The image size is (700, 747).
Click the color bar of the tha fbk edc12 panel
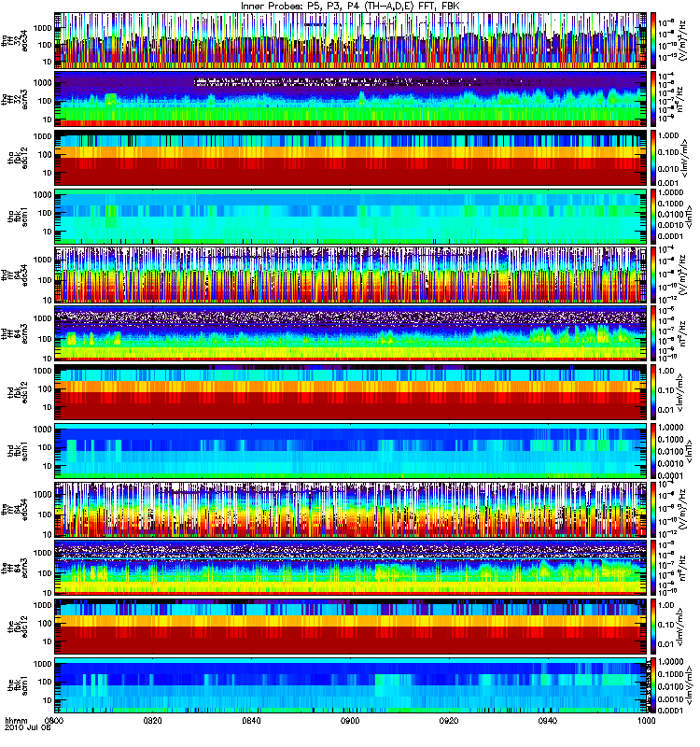point(652,157)
